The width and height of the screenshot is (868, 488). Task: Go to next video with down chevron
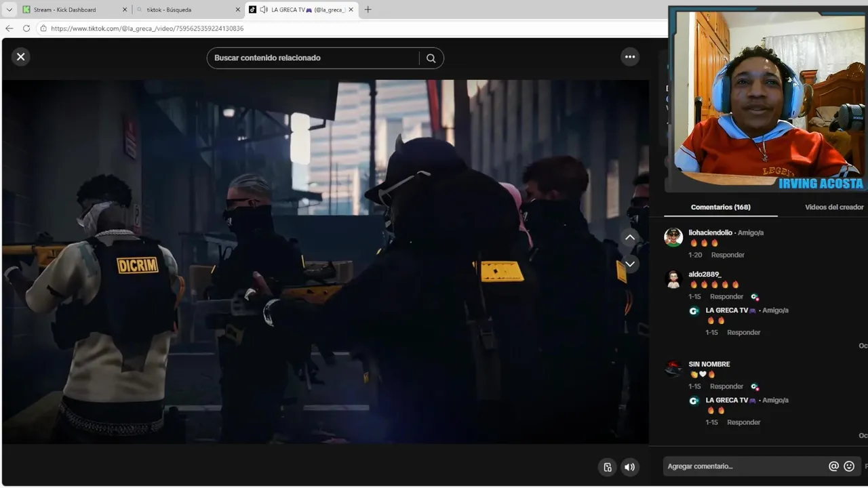[x=630, y=264]
